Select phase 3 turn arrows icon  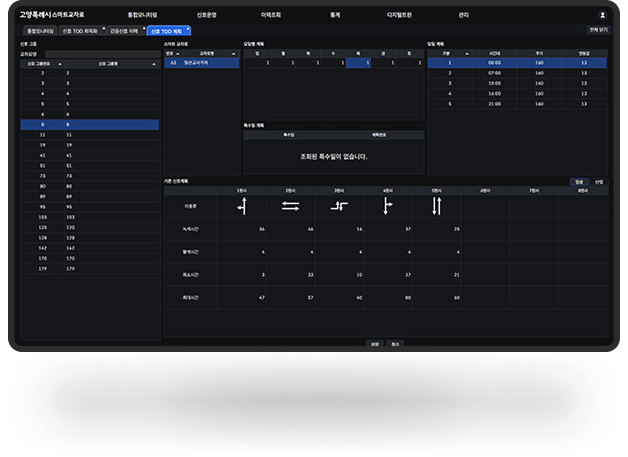(x=339, y=205)
